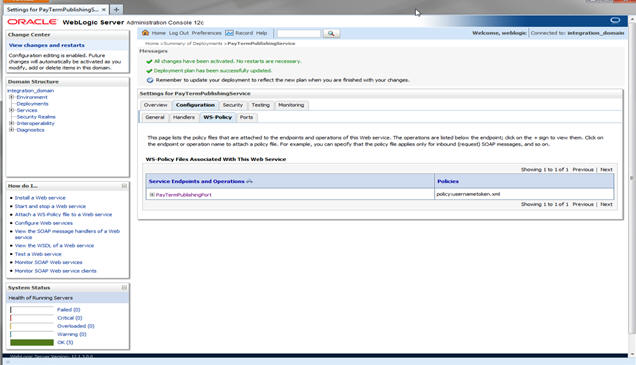Click Next below the policy table
The width and height of the screenshot is (636, 365).
[606, 204]
